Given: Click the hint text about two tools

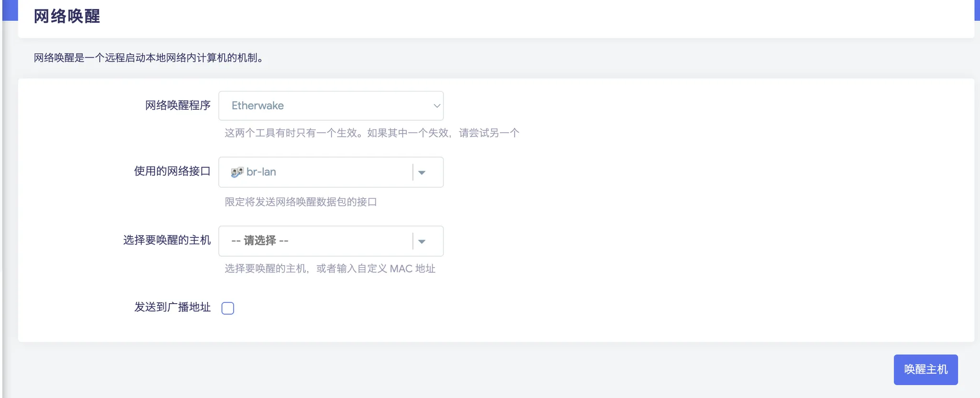Looking at the screenshot, I should [372, 133].
